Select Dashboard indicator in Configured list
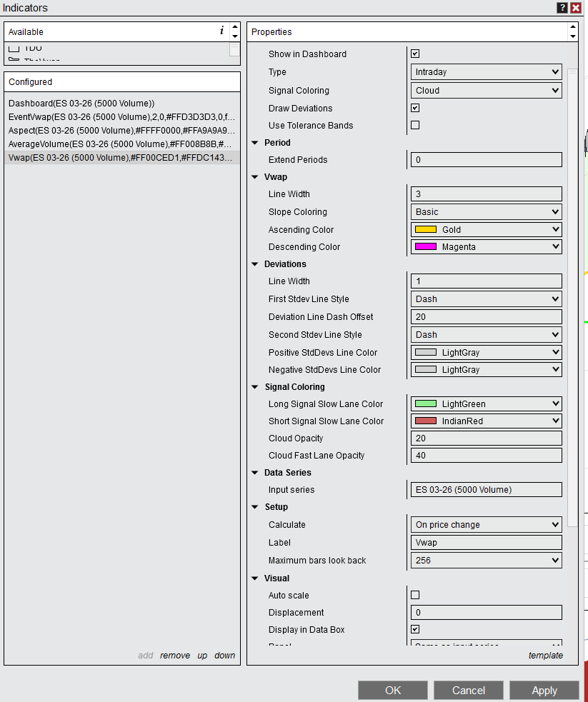Viewport: 588px width, 702px height. 81,104
